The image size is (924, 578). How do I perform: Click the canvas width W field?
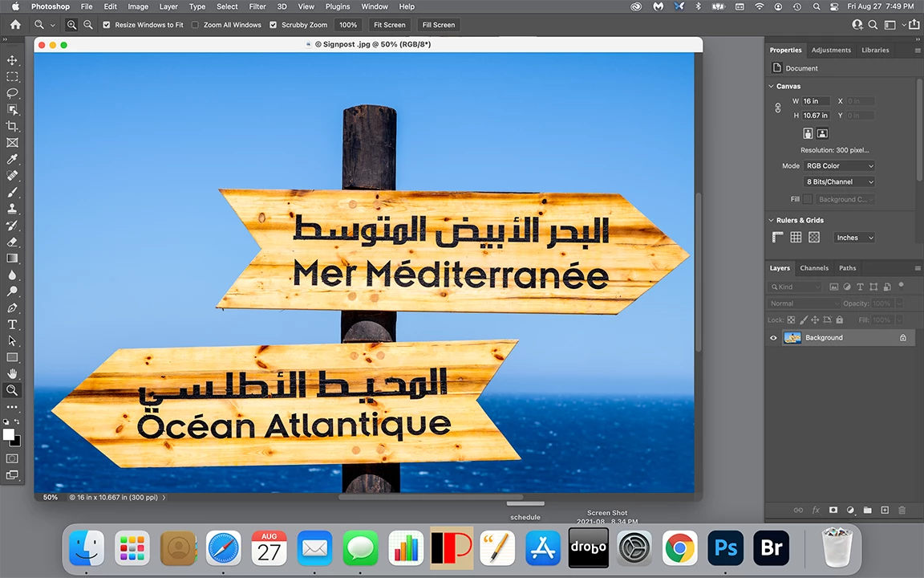pos(816,101)
